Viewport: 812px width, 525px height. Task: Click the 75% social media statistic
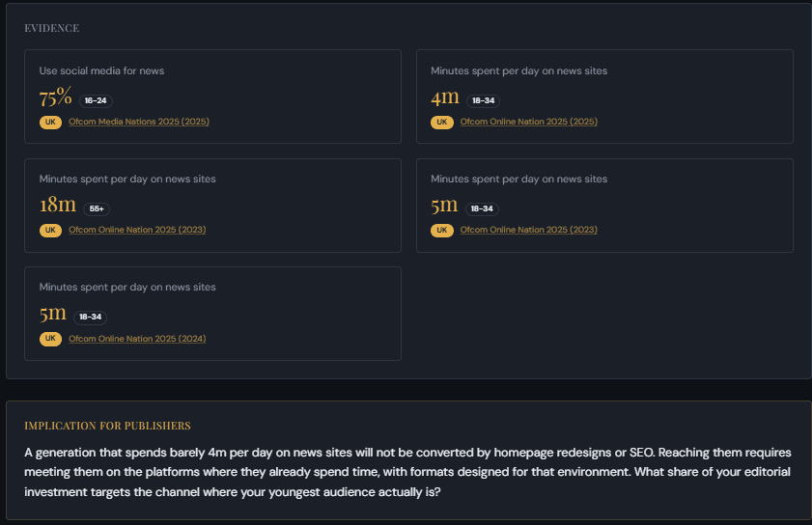pos(56,97)
